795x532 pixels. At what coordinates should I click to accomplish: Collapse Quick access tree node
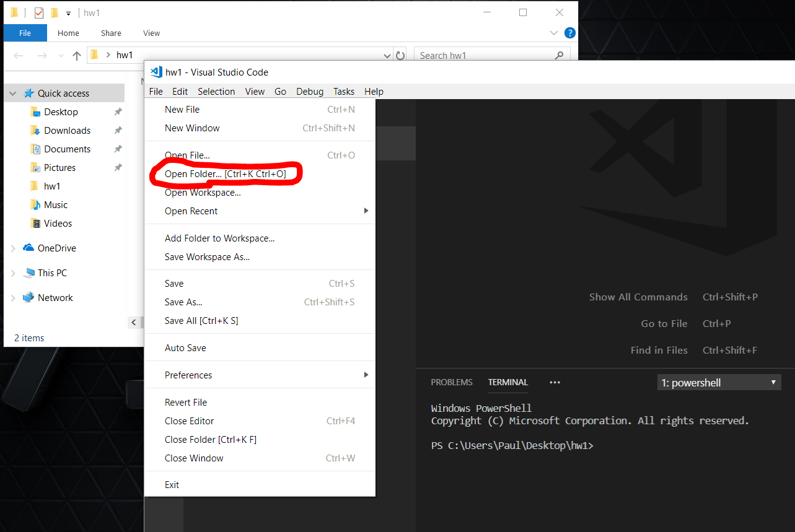(x=12, y=94)
